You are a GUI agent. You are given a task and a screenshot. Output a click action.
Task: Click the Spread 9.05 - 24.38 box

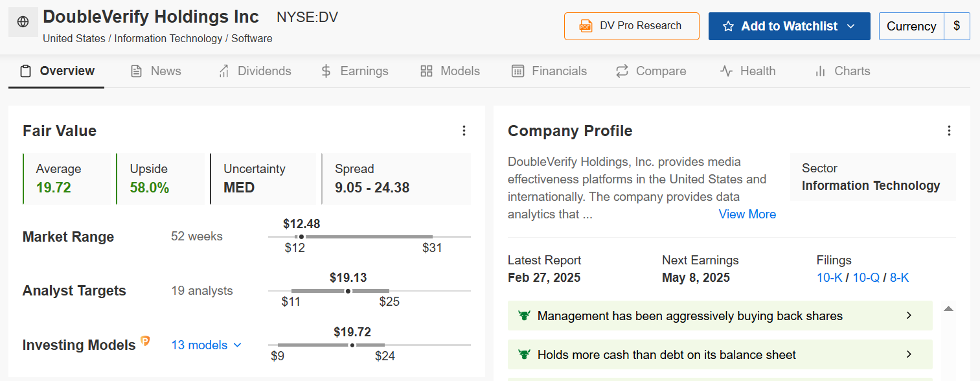point(396,179)
